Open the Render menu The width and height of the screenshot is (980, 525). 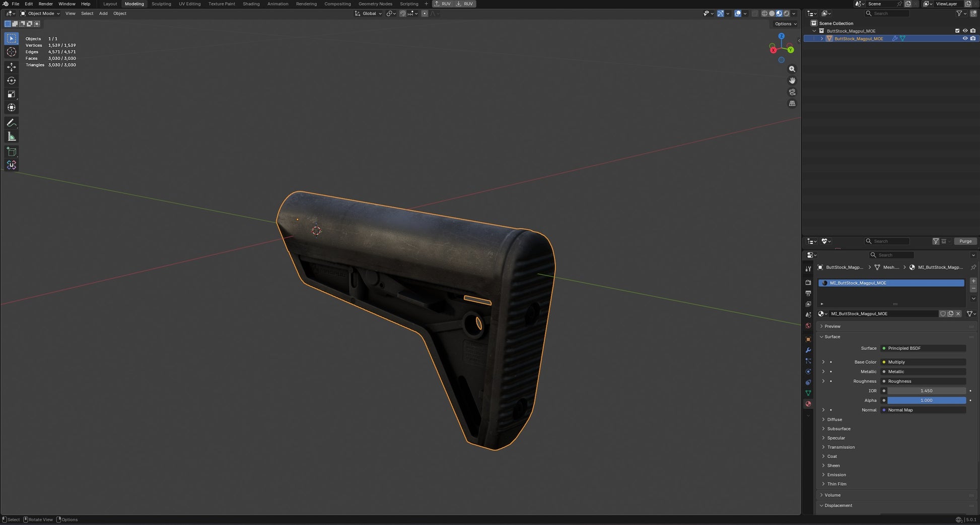click(45, 4)
